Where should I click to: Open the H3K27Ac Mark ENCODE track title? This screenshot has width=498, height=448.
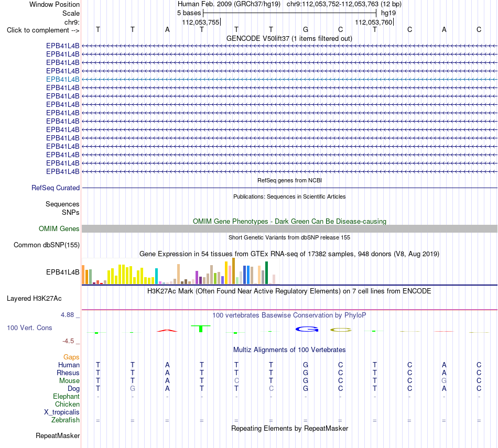pyautogui.click(x=289, y=291)
